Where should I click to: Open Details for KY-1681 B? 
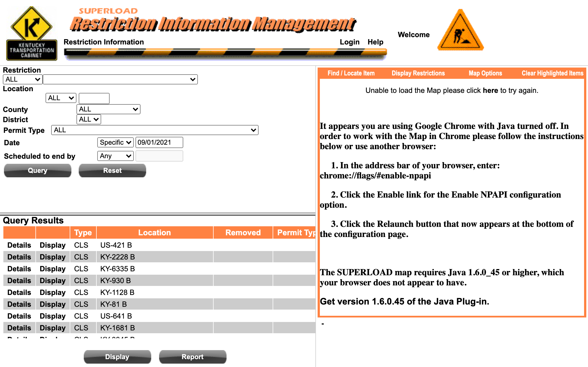[19, 328]
